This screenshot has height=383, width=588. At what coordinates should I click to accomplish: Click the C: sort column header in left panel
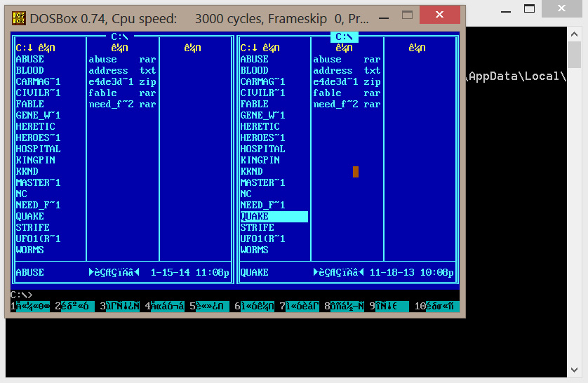25,48
